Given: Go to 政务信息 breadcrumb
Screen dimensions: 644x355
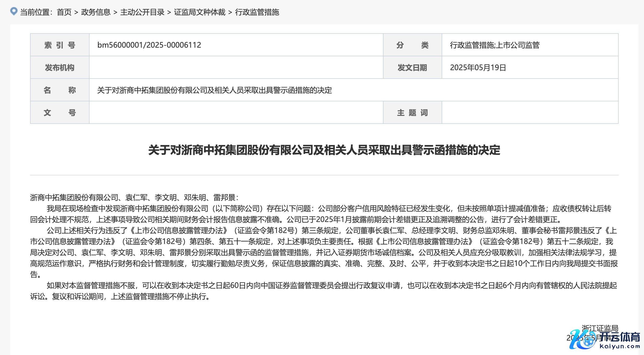Looking at the screenshot, I should coord(96,12).
